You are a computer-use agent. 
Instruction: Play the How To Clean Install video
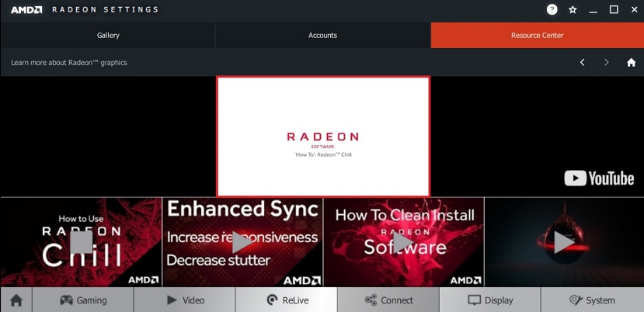pos(403,242)
